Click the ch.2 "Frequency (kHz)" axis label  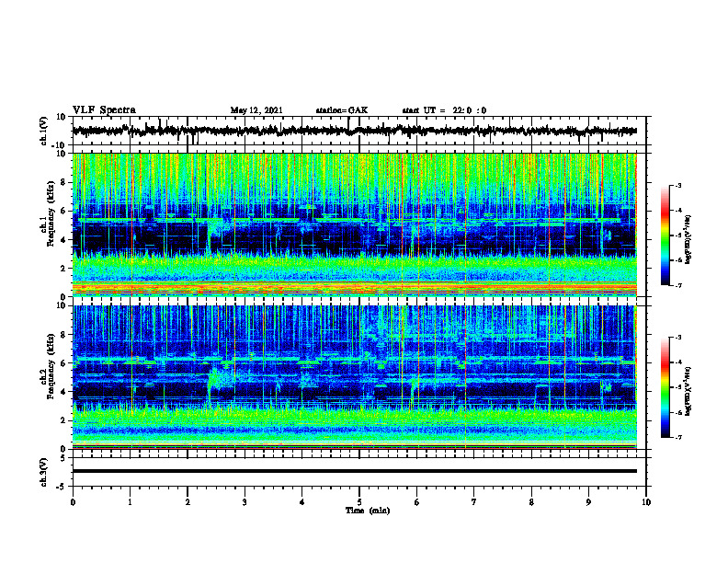click(x=51, y=366)
